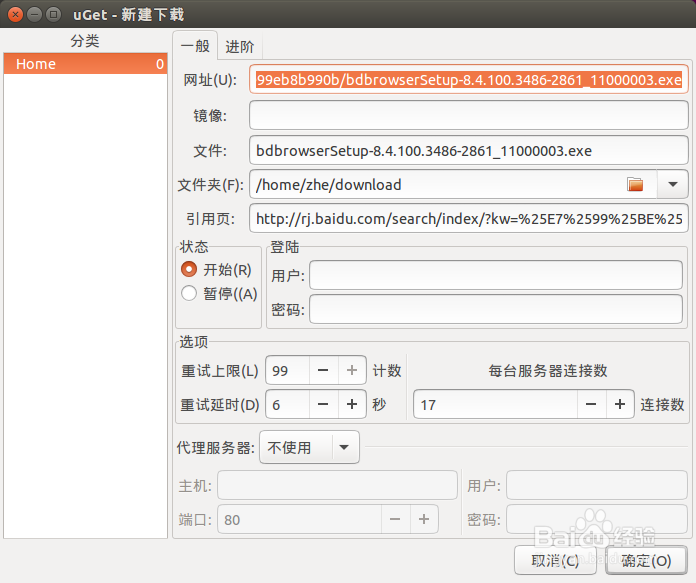Click the 取消(C) button
The image size is (696, 583).
point(555,560)
